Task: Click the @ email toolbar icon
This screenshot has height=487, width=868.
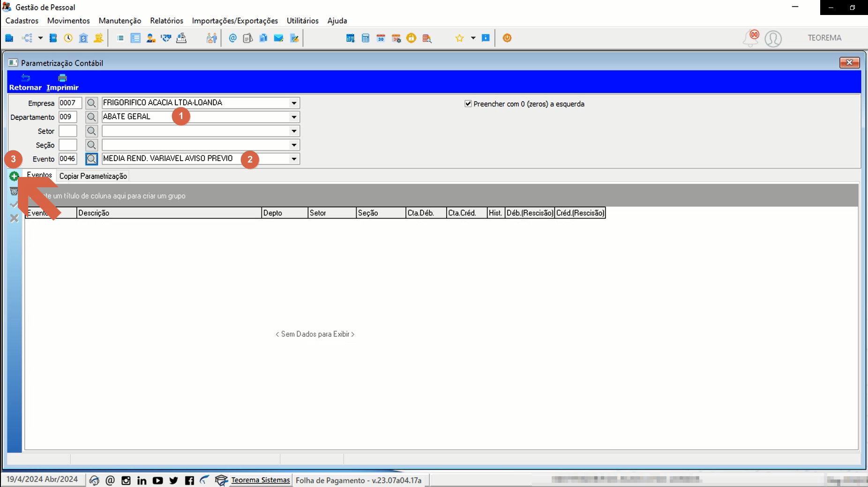Action: pyautogui.click(x=232, y=38)
